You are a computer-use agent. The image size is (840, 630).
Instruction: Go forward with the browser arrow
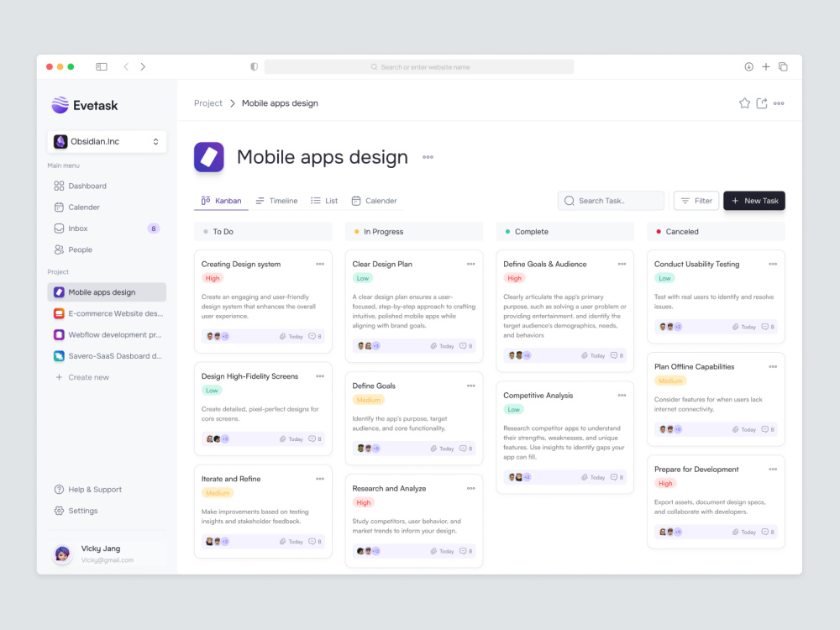[143, 66]
